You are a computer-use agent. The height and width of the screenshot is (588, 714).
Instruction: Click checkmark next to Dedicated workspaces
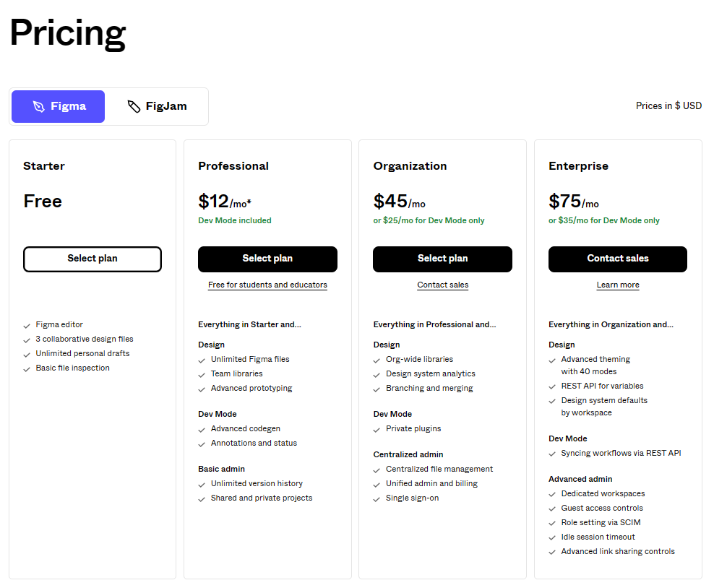point(552,495)
